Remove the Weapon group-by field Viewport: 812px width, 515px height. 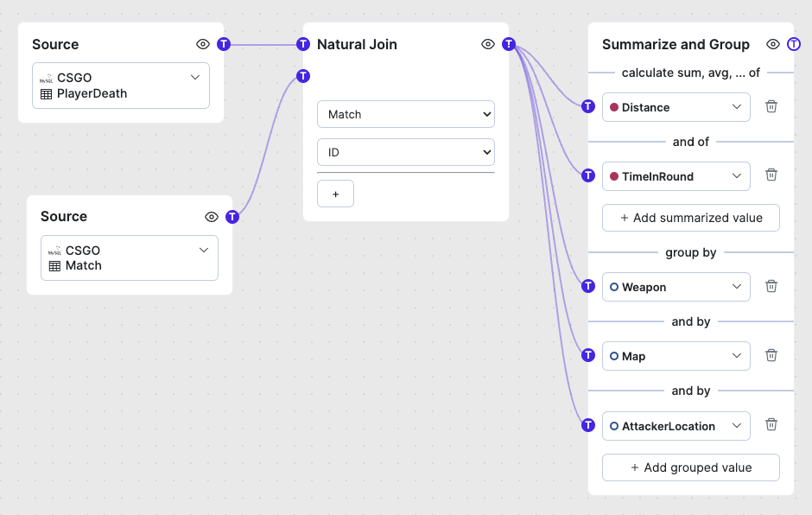pos(771,286)
